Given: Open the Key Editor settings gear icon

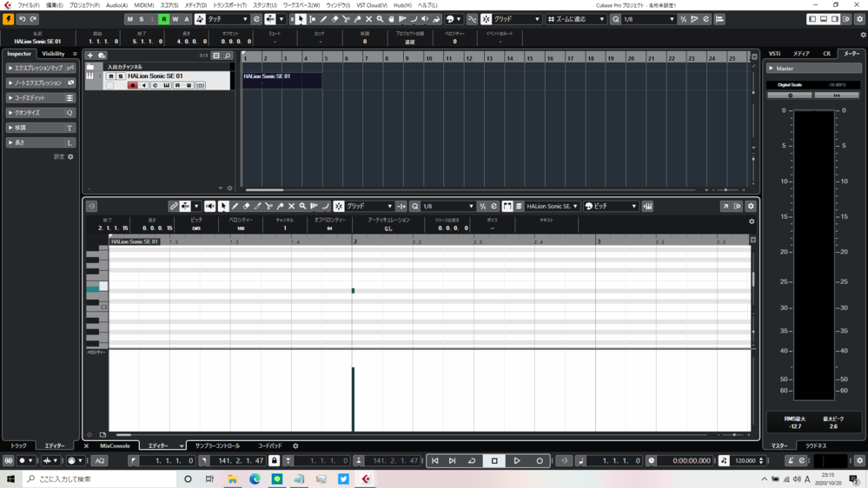Looking at the screenshot, I should coord(751,207).
